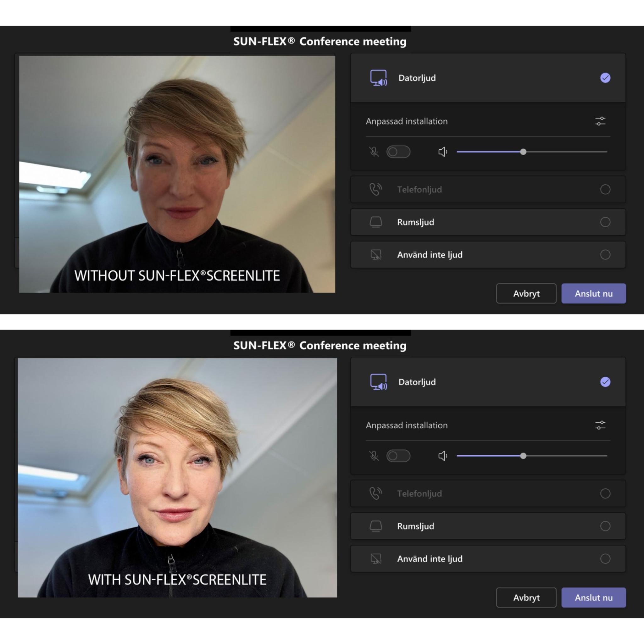Select Rumsljud radio button in top panel

point(605,222)
